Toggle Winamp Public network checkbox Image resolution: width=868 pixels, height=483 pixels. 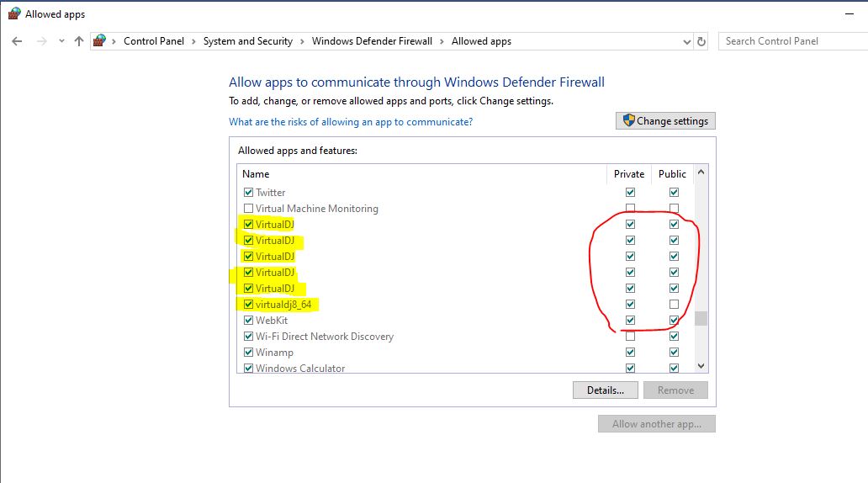click(x=674, y=353)
